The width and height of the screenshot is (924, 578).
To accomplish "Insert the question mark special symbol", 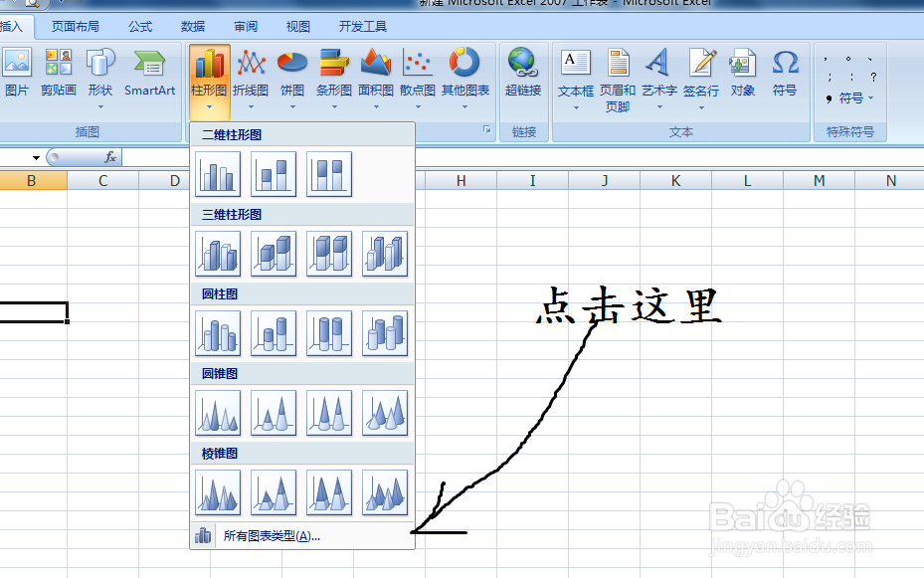I will [x=873, y=77].
